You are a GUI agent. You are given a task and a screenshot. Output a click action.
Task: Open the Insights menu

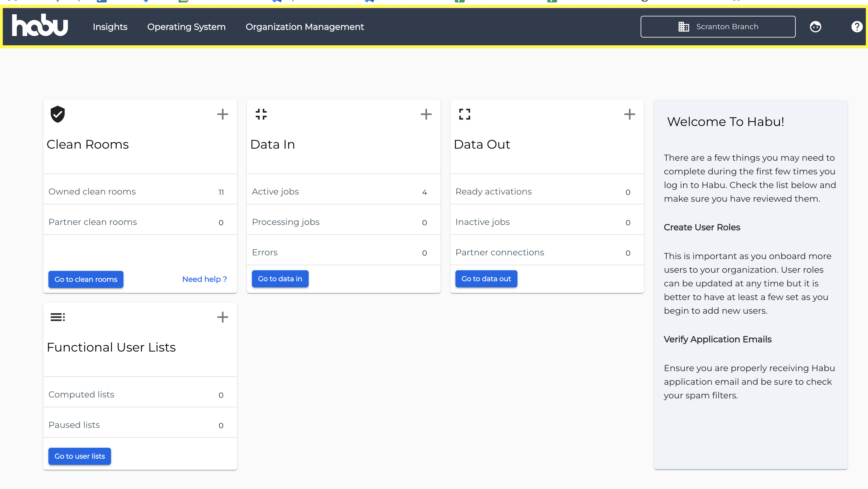110,27
